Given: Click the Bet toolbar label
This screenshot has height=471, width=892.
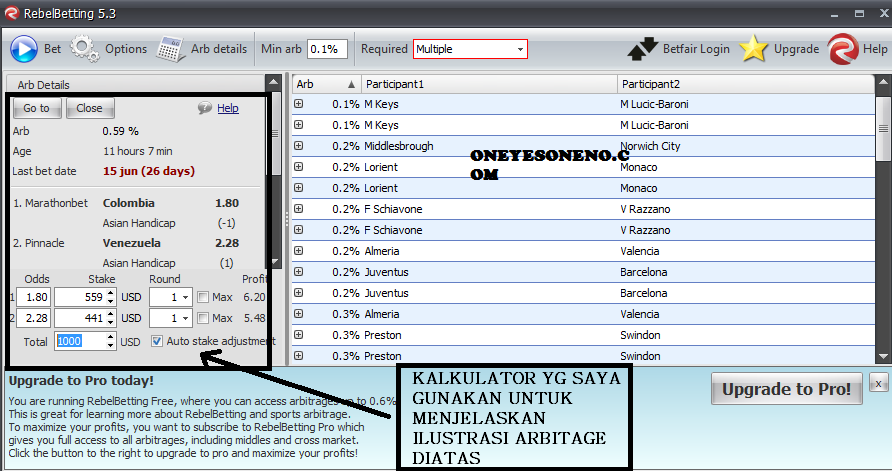Looking at the screenshot, I should pos(52,49).
